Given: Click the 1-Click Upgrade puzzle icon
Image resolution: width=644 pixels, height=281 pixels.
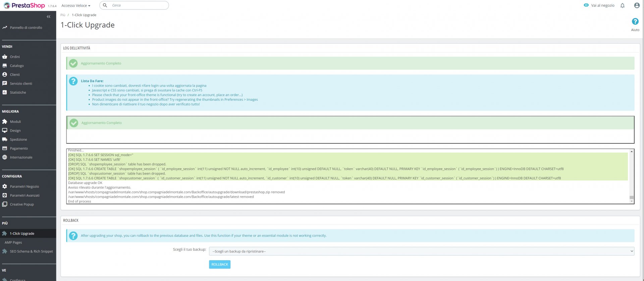Looking at the screenshot, I should (5, 233).
